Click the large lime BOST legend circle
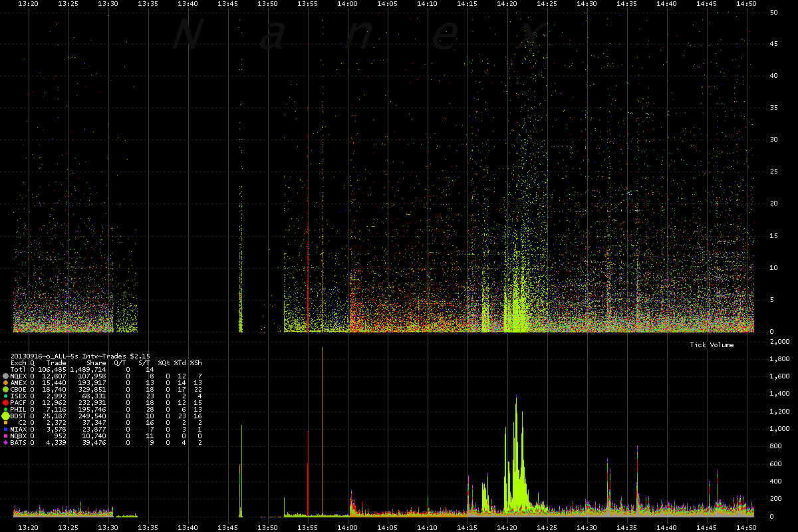Viewport: 798px width, 532px height. [x=5, y=416]
